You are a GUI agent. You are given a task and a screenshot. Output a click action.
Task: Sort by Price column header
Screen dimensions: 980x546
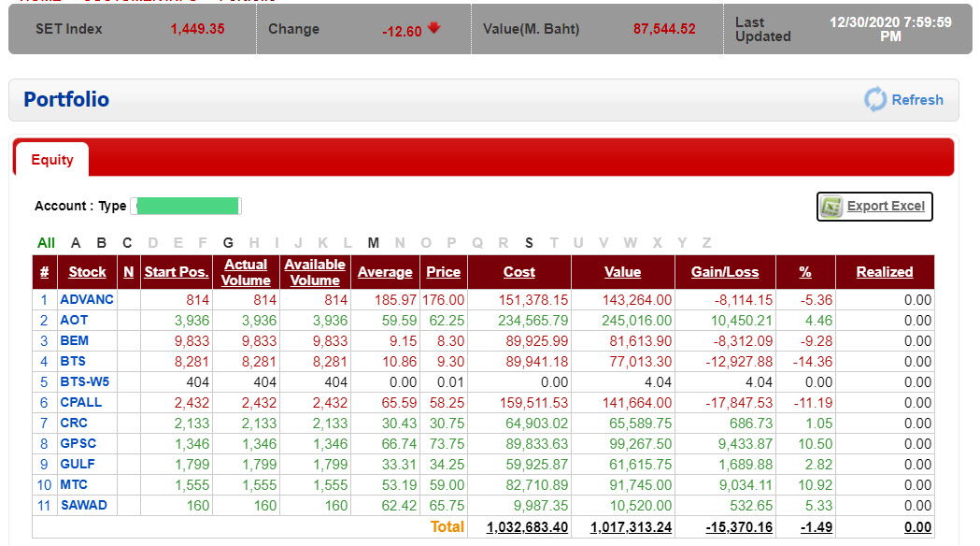click(443, 272)
